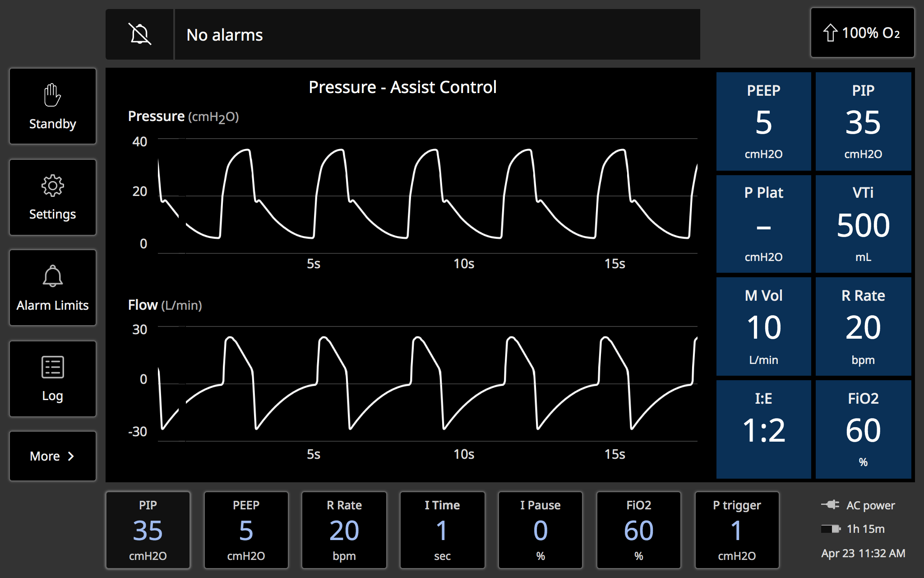This screenshot has width=924, height=578.
Task: Click the Pressure - Assist Control mode title
Action: (402, 87)
